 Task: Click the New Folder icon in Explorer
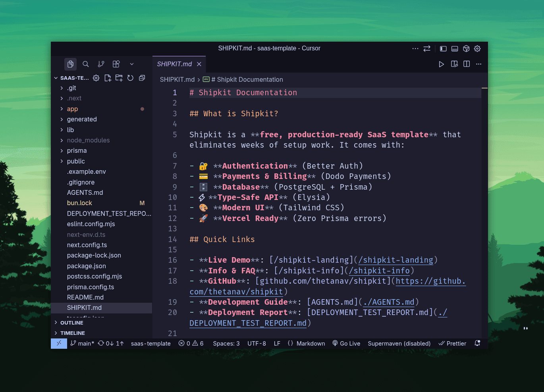(119, 78)
